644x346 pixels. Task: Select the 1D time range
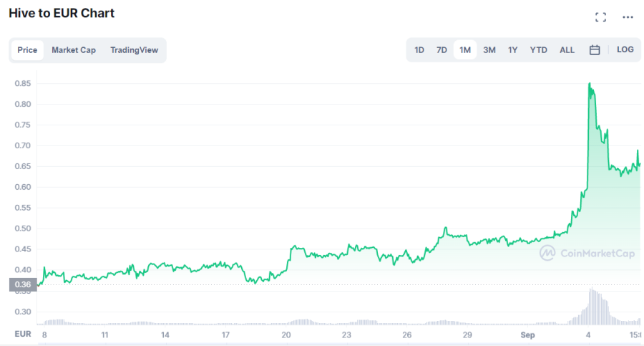tap(419, 50)
